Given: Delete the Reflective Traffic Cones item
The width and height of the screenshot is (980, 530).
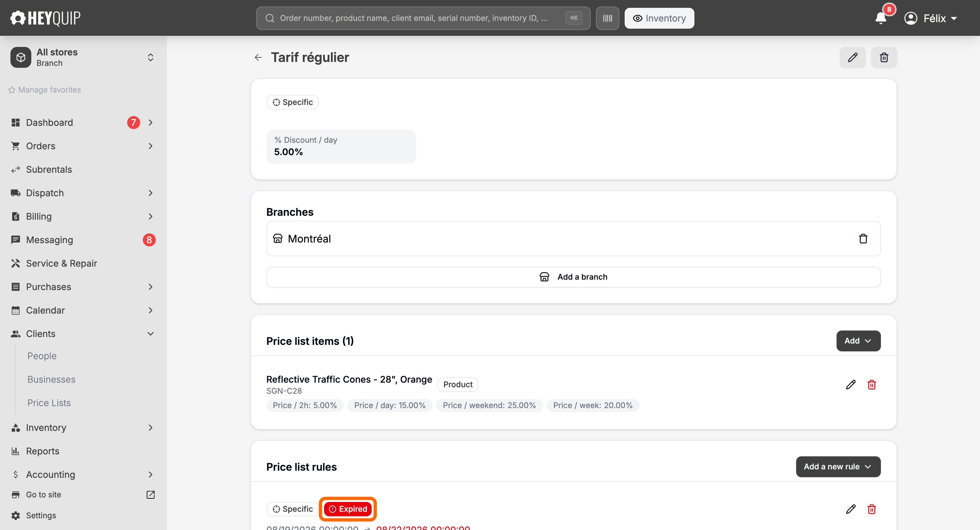Looking at the screenshot, I should coord(871,385).
